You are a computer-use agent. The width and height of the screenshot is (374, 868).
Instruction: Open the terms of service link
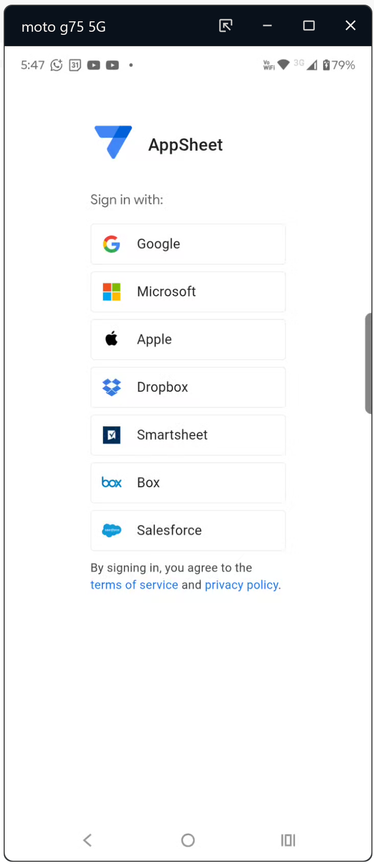(134, 585)
